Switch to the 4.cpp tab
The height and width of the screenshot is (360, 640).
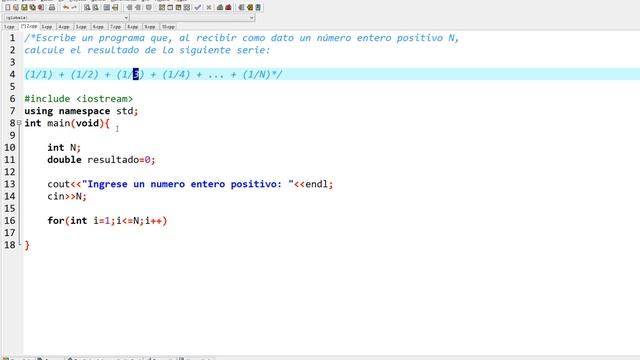(x=64, y=27)
